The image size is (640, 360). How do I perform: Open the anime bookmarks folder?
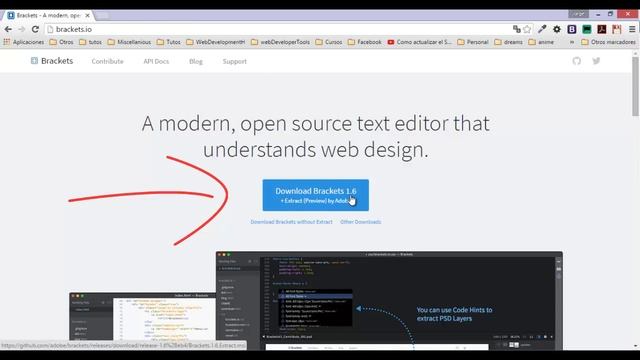(541, 42)
